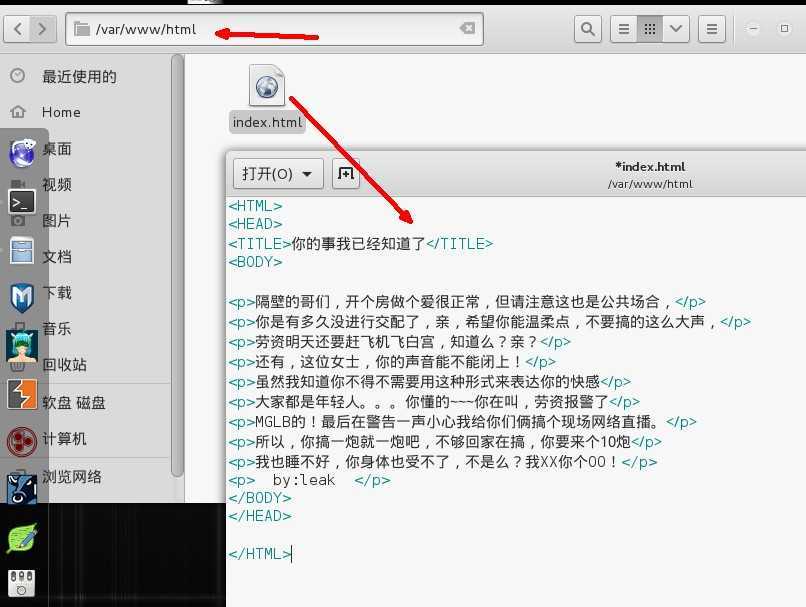Expand the view options dropdown

[x=676, y=29]
